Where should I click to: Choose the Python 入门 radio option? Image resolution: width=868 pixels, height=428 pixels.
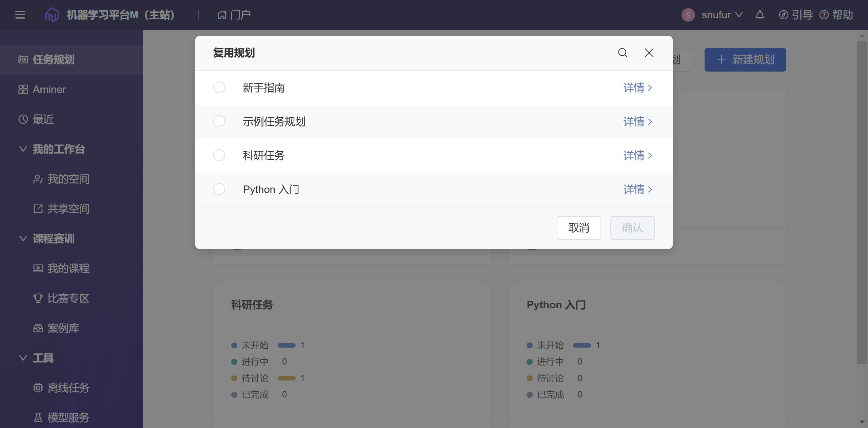[219, 189]
